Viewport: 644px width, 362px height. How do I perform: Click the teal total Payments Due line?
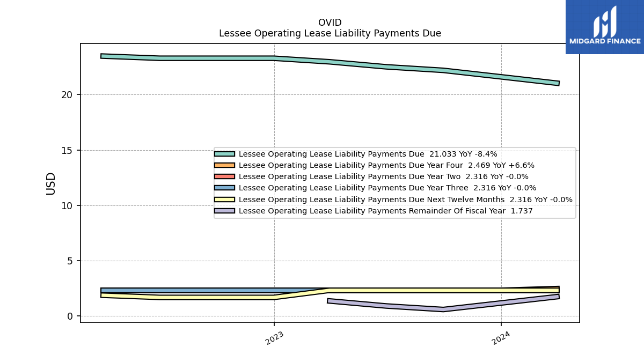pos(330,61)
